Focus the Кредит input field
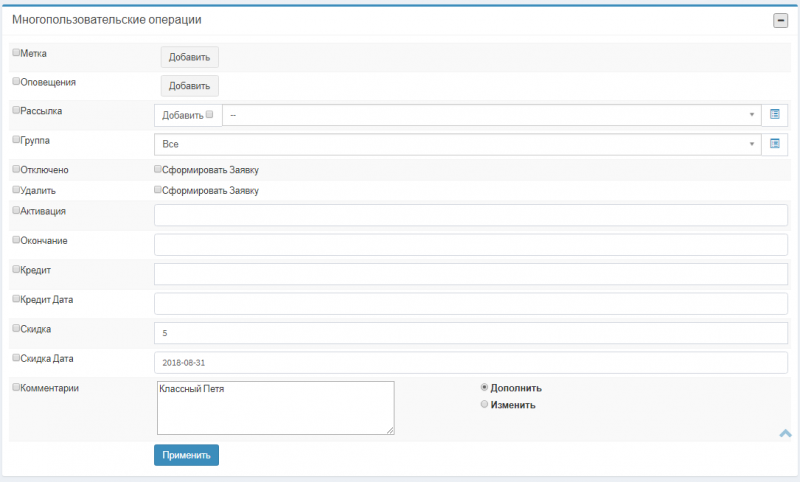Viewport: 800px width, 482px height. 471,274
